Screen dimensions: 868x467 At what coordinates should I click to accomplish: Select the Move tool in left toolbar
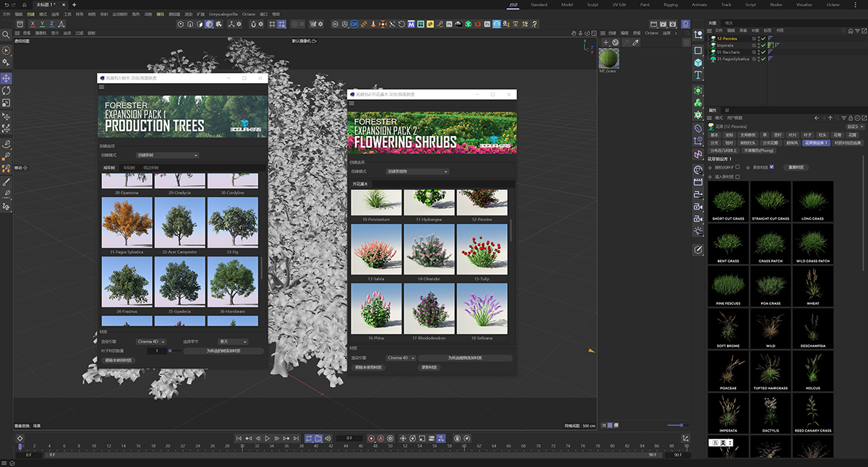pyautogui.click(x=7, y=78)
